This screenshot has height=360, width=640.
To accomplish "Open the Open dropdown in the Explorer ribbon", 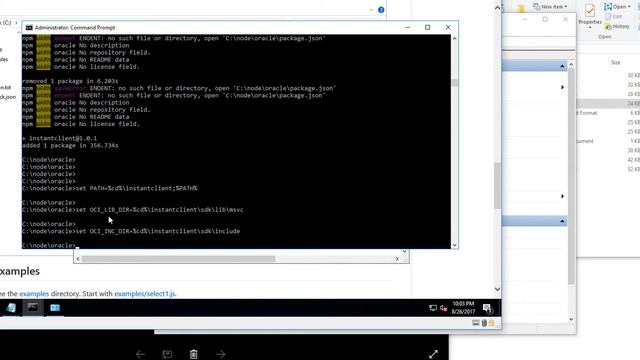I will pos(617,7).
